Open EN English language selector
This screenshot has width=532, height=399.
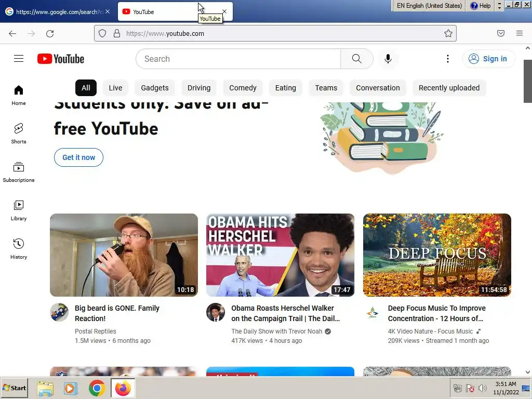click(x=429, y=5)
